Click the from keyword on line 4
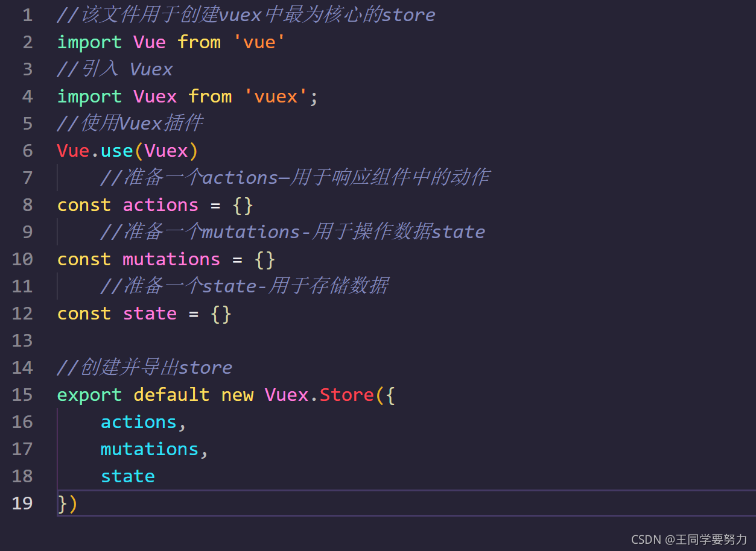756x551 pixels. (x=210, y=96)
